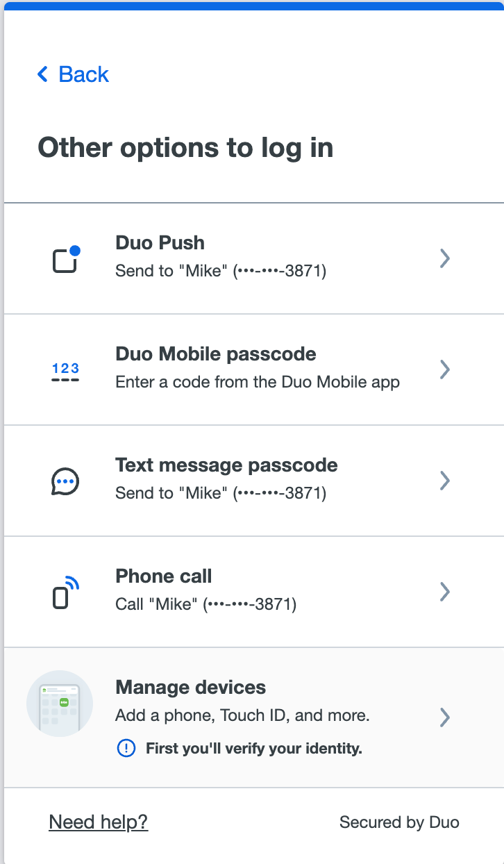Click the Manage devices phone illustration
The height and width of the screenshot is (864, 504).
(x=60, y=704)
